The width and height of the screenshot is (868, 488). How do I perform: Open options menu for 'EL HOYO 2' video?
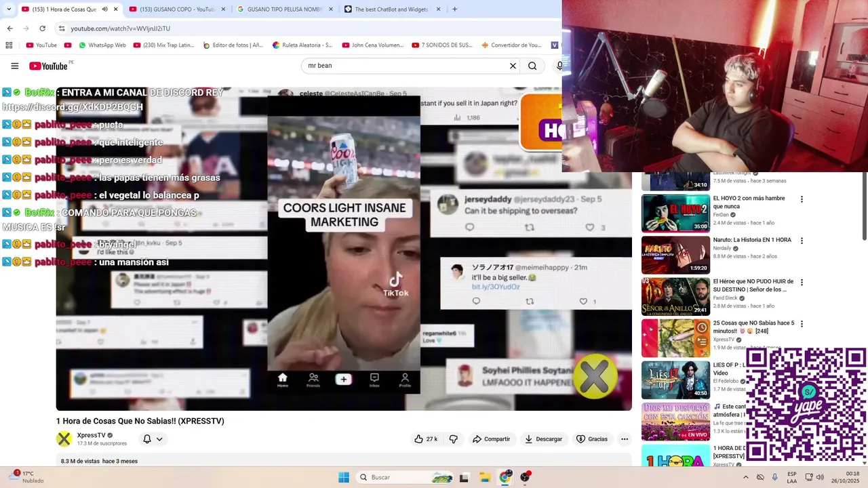pyautogui.click(x=802, y=199)
